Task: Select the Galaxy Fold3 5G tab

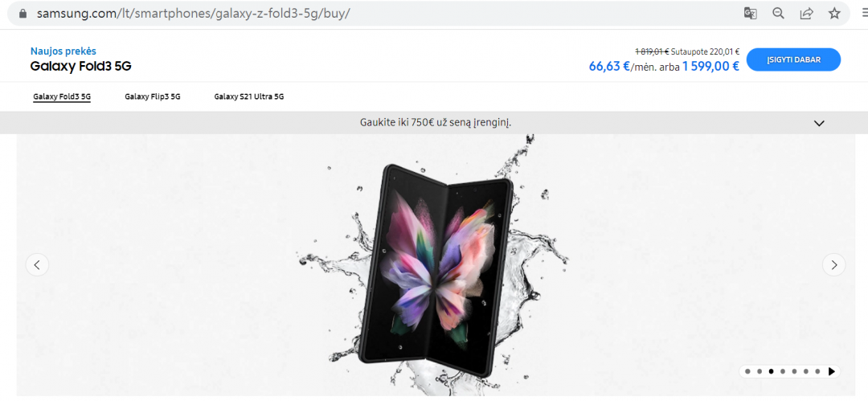Action: coord(62,97)
